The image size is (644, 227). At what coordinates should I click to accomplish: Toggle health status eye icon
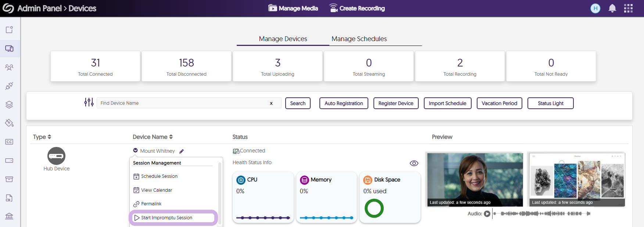pyautogui.click(x=414, y=163)
